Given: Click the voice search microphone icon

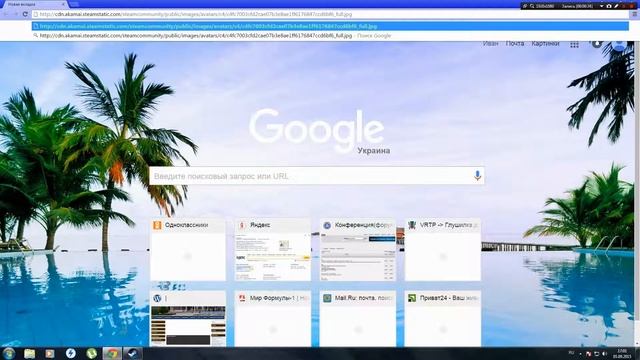Looking at the screenshot, I should pos(477,176).
